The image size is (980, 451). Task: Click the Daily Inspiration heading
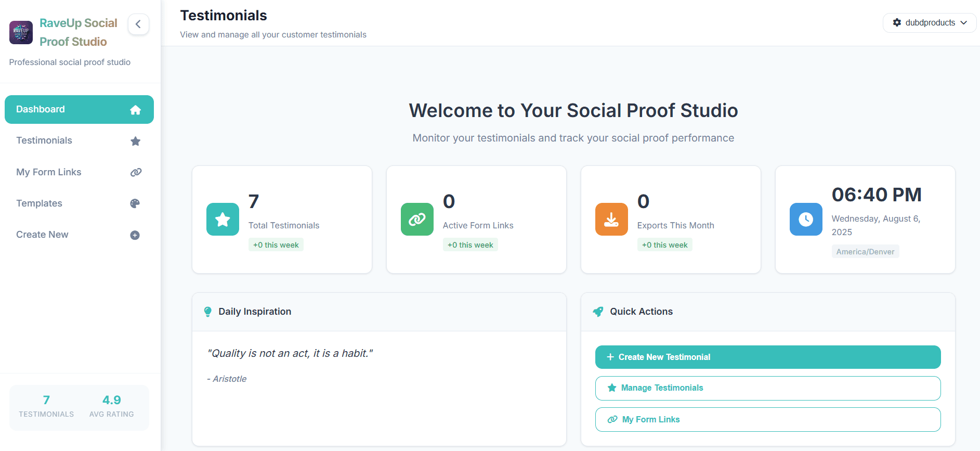click(x=255, y=312)
